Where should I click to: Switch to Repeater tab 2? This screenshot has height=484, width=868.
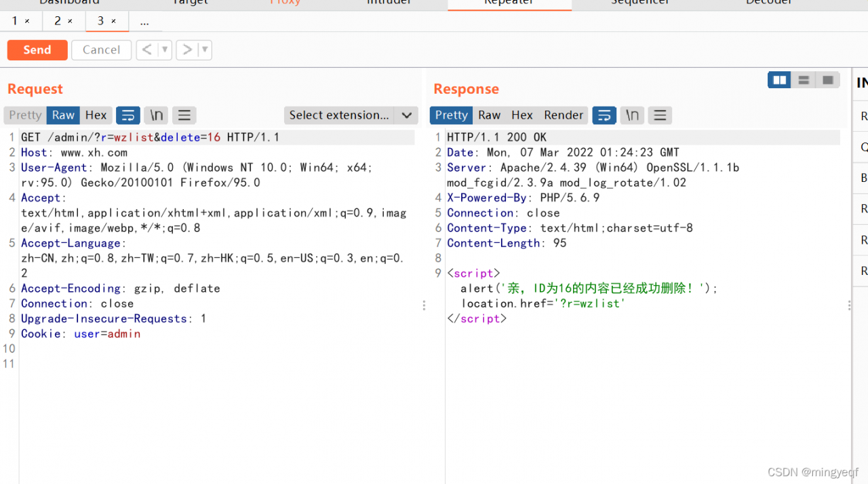click(58, 21)
